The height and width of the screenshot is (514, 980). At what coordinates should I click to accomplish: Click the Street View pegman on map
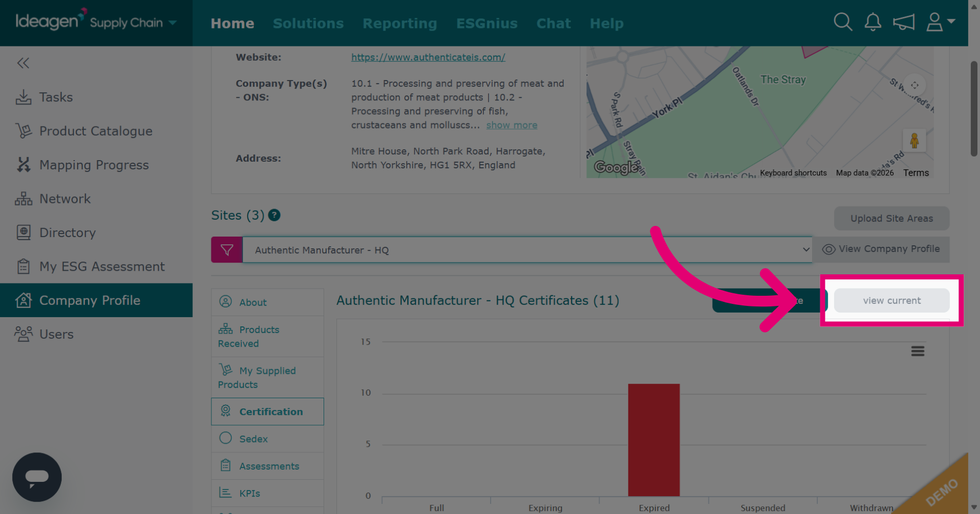[x=914, y=140]
